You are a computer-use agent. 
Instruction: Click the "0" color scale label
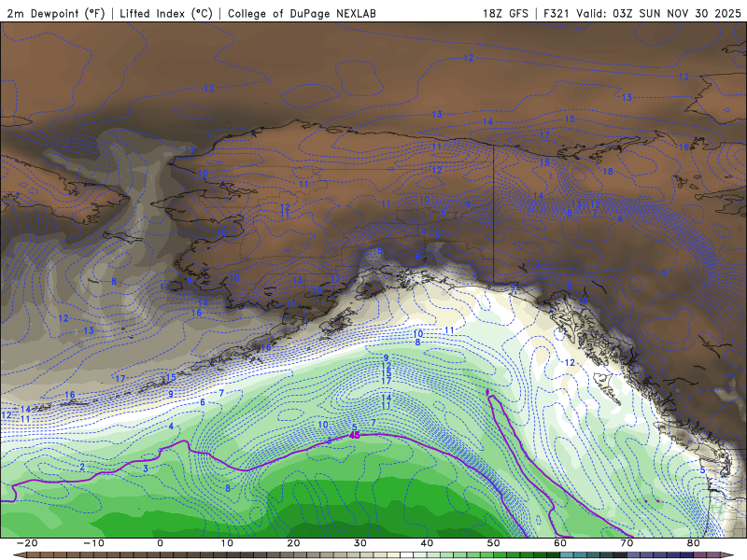pos(160,543)
